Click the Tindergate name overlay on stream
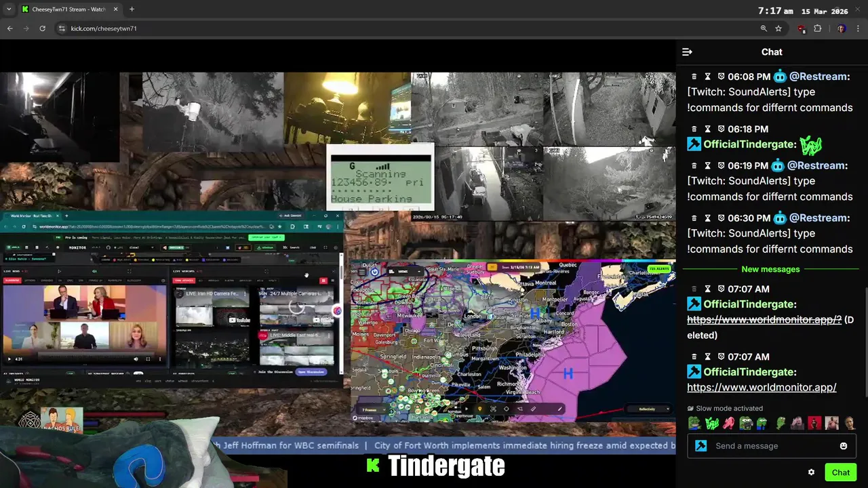This screenshot has width=868, height=488. (x=446, y=466)
